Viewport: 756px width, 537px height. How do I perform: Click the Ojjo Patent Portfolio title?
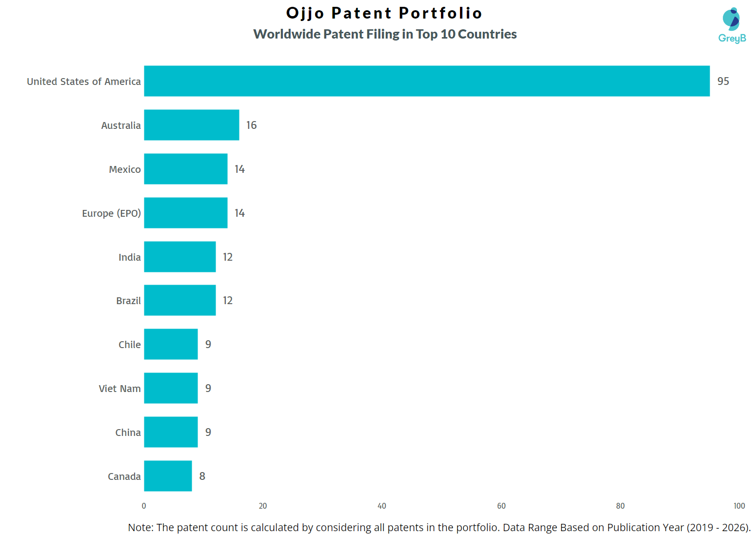pyautogui.click(x=384, y=13)
